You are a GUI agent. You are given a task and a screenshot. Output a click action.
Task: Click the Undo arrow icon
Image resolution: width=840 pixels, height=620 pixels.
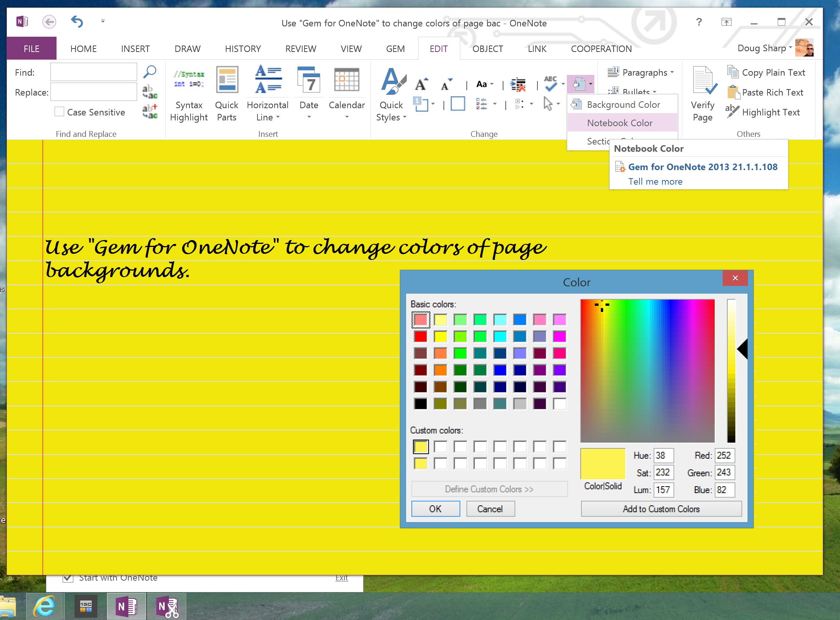click(77, 22)
